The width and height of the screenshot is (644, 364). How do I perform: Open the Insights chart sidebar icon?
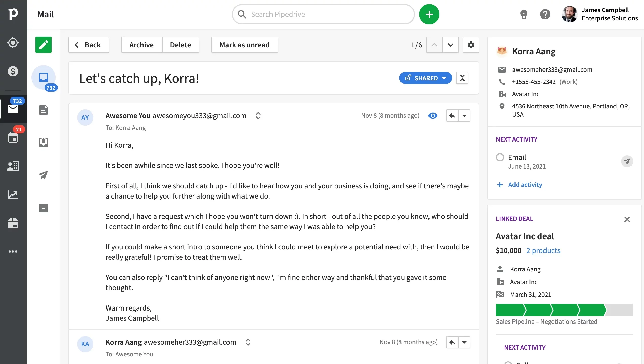[x=13, y=194]
